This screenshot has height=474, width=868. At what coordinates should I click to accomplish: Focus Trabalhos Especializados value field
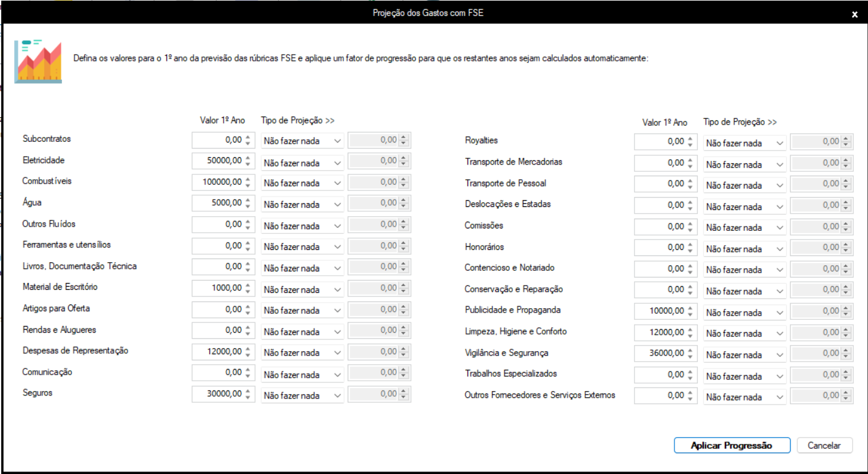point(665,375)
